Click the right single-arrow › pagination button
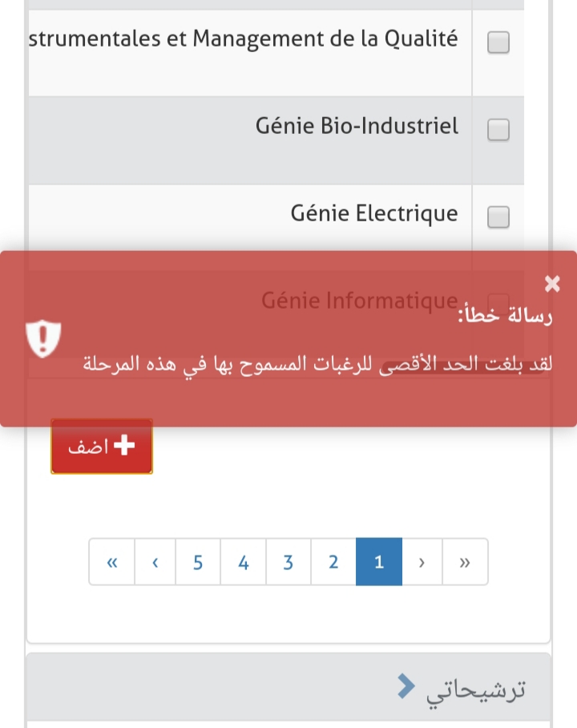The width and height of the screenshot is (577, 728). (422, 562)
